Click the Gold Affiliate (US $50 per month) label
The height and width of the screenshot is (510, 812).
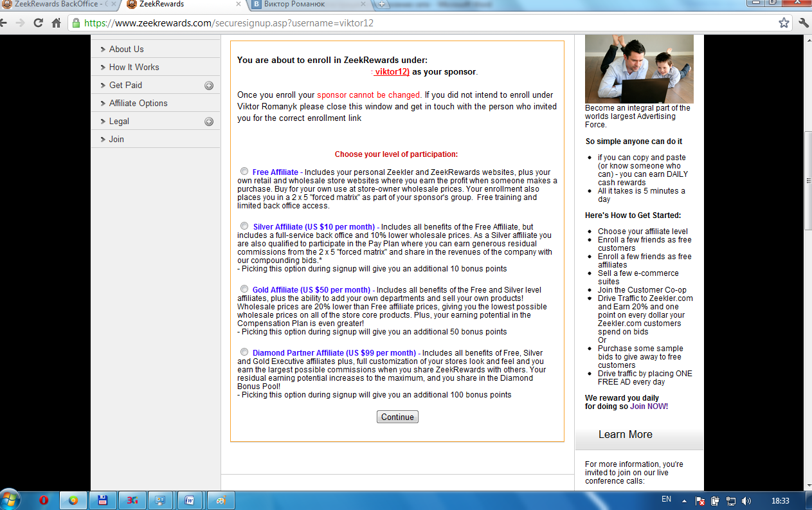(311, 290)
